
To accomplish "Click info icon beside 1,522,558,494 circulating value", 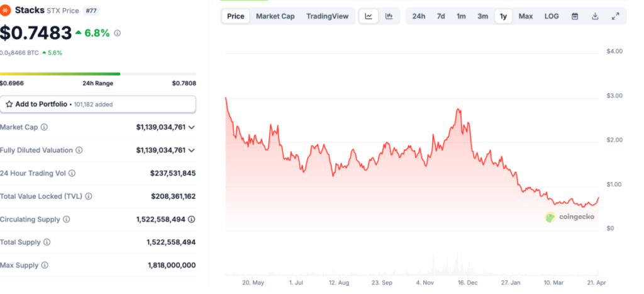I will 191,219.
